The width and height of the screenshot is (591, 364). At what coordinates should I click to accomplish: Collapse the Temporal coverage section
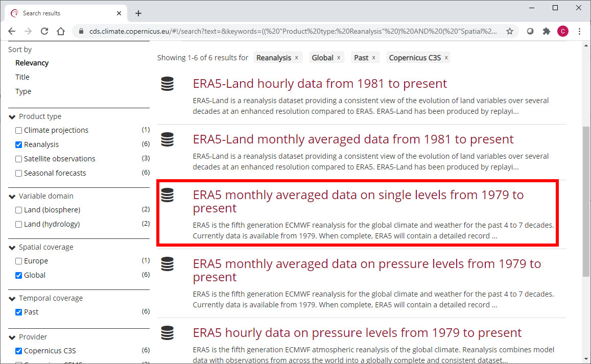point(12,299)
